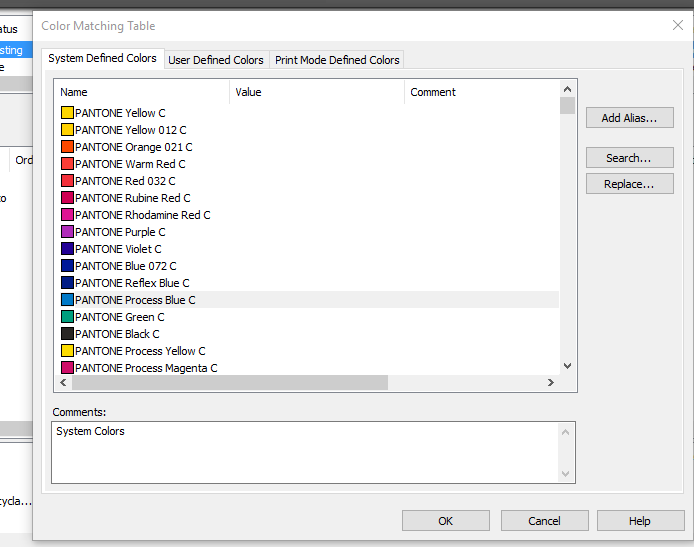Select the 'PANTONE Yellow C' row text
The image size is (694, 547).
(x=120, y=113)
